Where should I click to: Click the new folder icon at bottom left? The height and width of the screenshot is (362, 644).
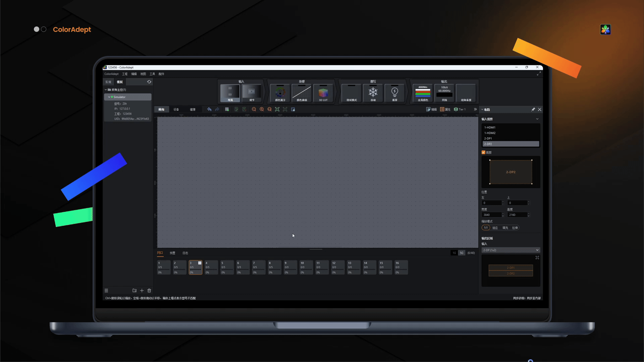135,291
